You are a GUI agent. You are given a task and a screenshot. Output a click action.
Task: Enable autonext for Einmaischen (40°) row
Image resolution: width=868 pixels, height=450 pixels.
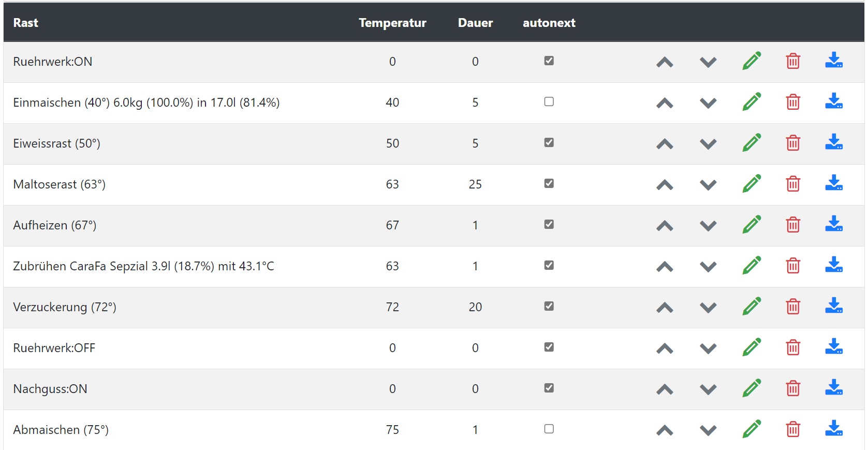click(x=549, y=102)
